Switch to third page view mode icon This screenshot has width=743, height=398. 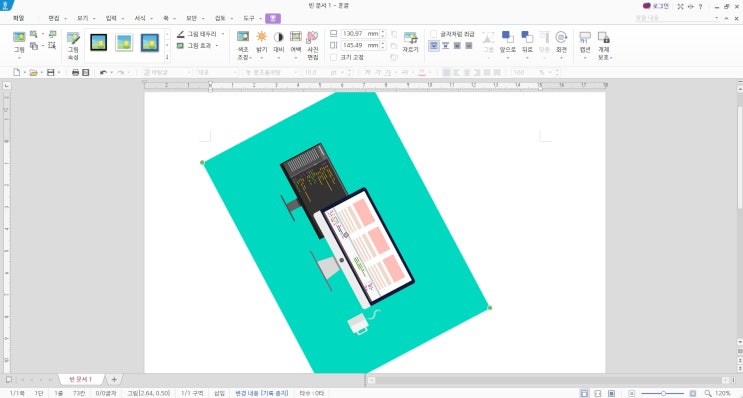click(x=611, y=393)
